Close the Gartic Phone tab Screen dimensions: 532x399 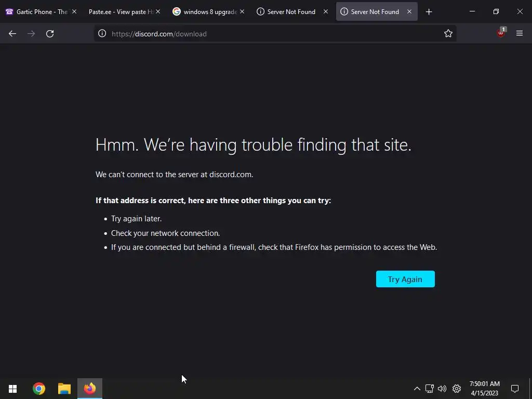tap(74, 11)
